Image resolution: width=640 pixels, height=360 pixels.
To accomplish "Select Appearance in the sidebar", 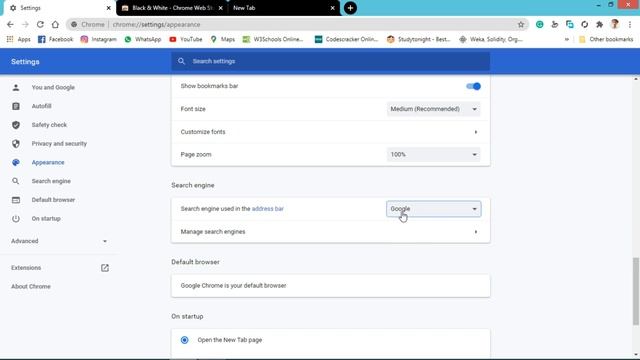I will click(48, 162).
